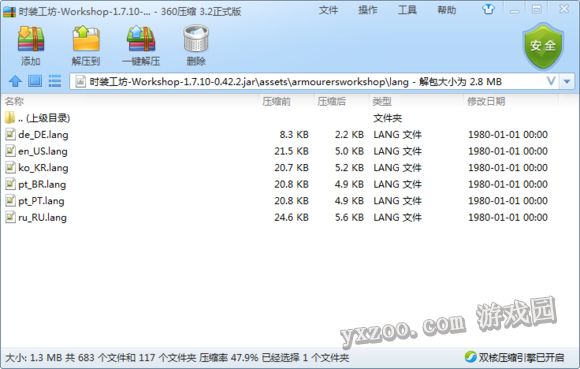Go up one level with blue arrow icon

pos(15,81)
